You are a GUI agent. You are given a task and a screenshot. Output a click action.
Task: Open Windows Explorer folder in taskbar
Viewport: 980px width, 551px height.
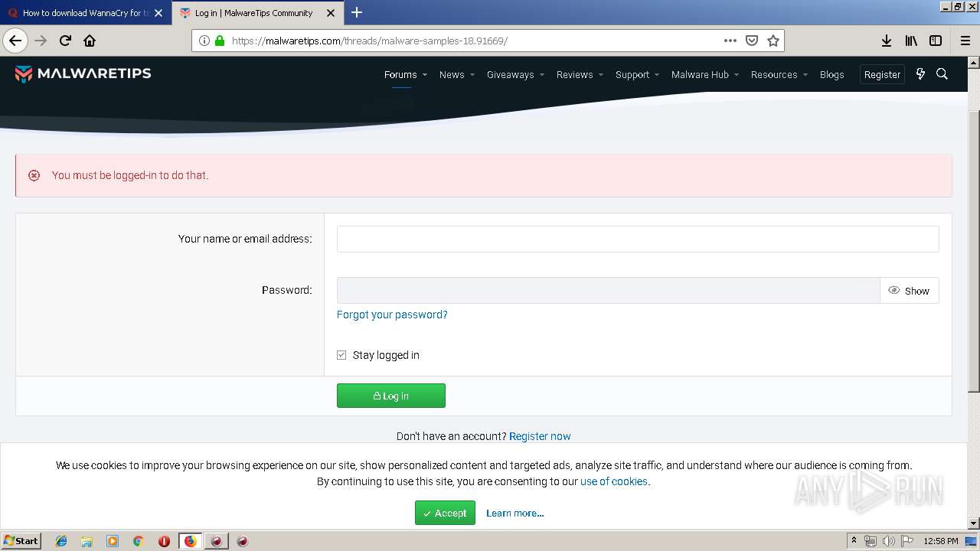(87, 541)
